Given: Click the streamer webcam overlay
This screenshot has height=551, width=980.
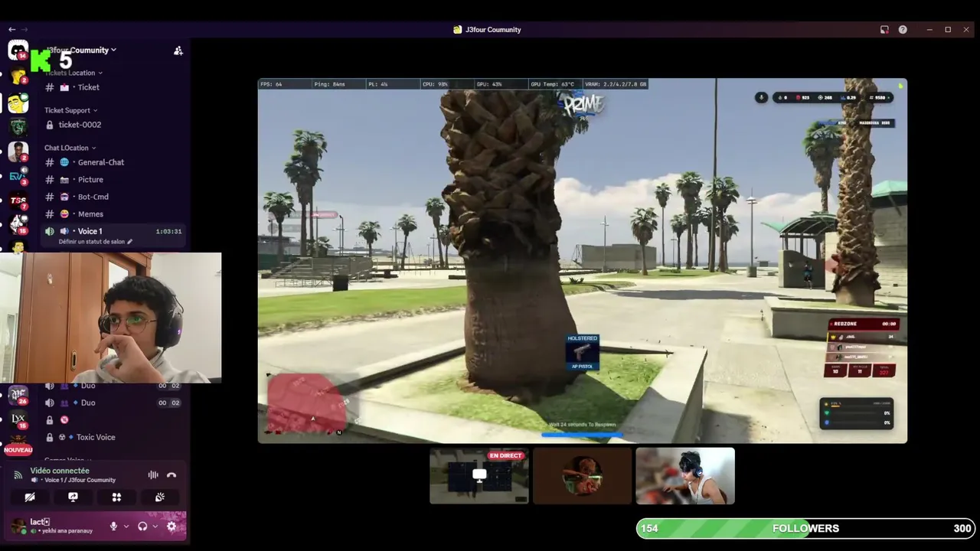Looking at the screenshot, I should (111, 318).
